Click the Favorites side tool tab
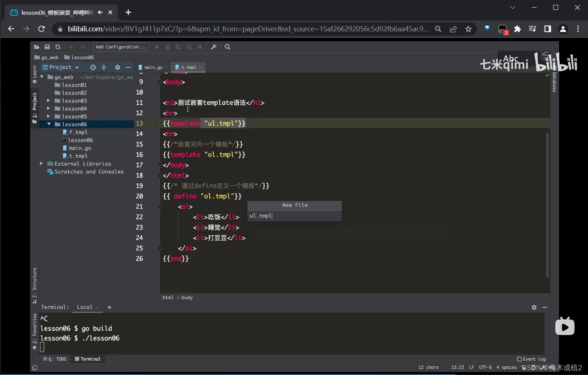This screenshot has width=588, height=375. [x=35, y=332]
